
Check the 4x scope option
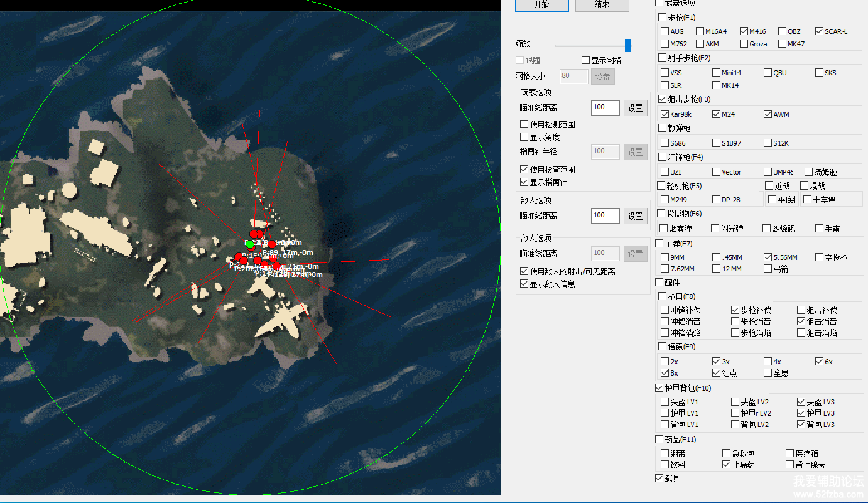point(768,362)
